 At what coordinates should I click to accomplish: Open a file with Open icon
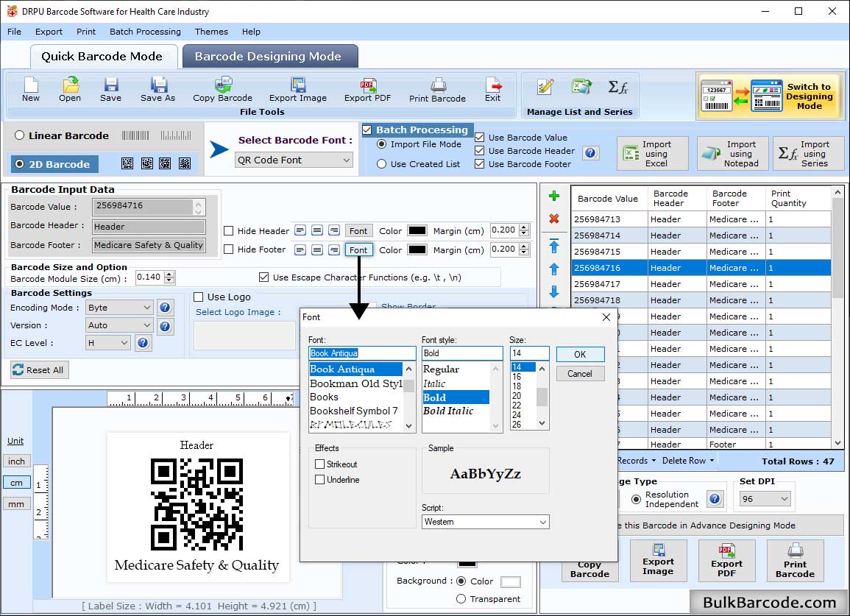pos(70,89)
